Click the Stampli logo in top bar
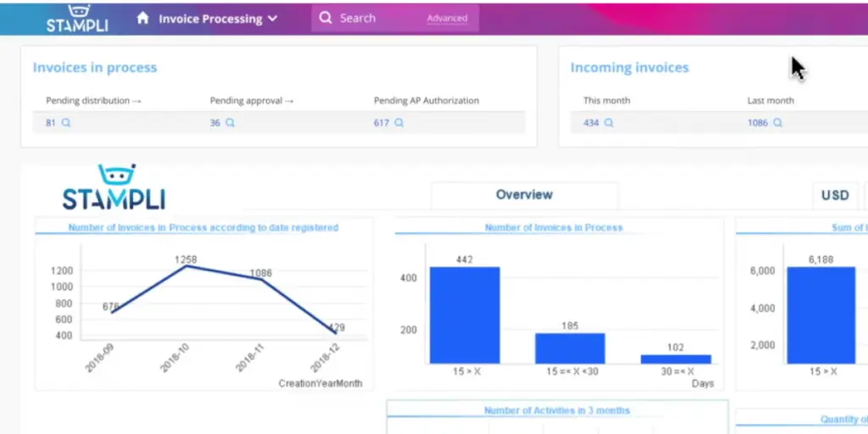The width and height of the screenshot is (868, 434). click(x=77, y=18)
